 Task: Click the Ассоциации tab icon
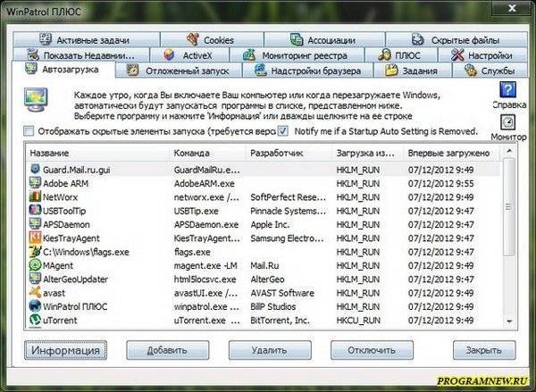297,39
